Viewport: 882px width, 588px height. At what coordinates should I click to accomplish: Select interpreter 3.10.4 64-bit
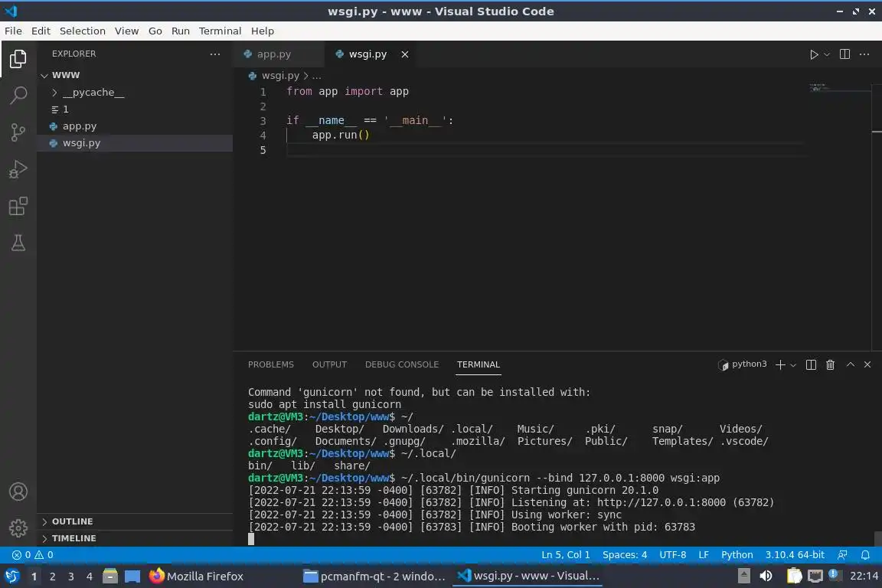tap(794, 555)
